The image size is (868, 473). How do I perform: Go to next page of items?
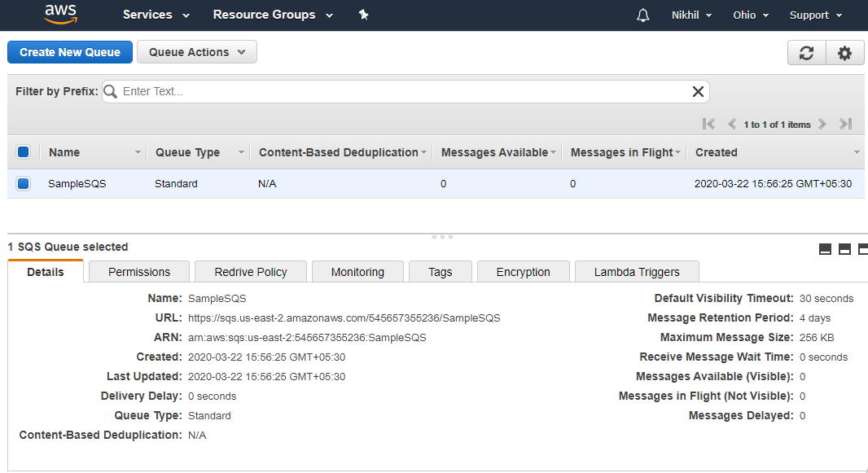822,124
